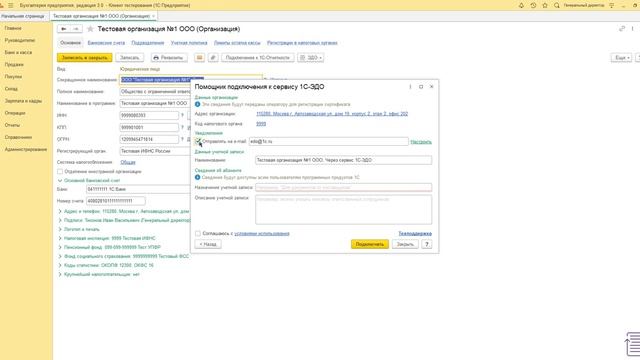Viewport: 640px width, 360px height.
Task: Click the forward arrow navigation button
Action: (x=76, y=29)
